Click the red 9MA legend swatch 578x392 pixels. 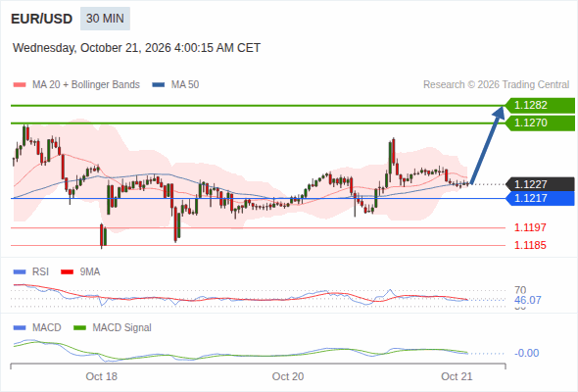click(x=67, y=271)
